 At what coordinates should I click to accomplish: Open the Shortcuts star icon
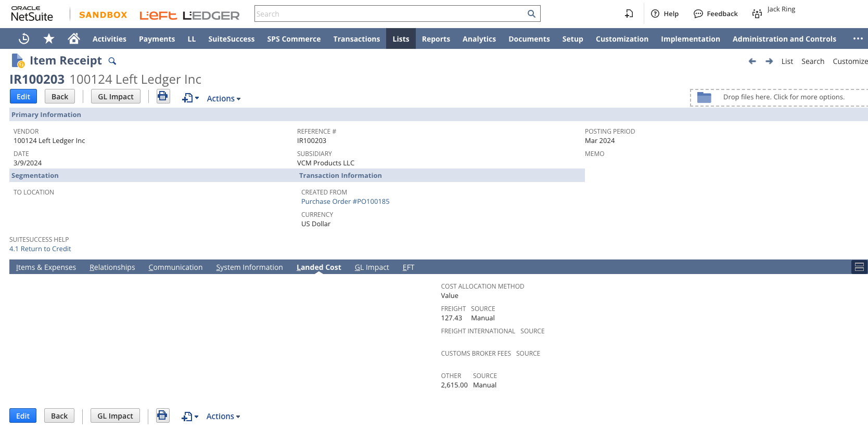(x=49, y=38)
